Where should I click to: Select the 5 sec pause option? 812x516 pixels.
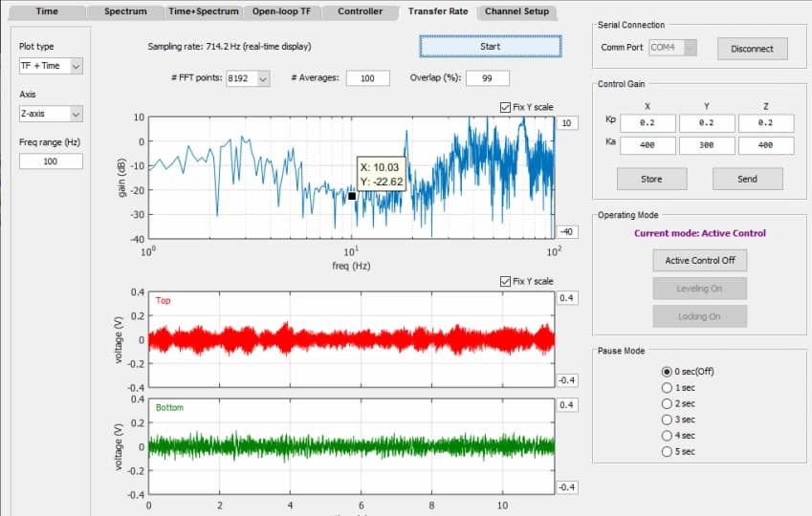[667, 452]
